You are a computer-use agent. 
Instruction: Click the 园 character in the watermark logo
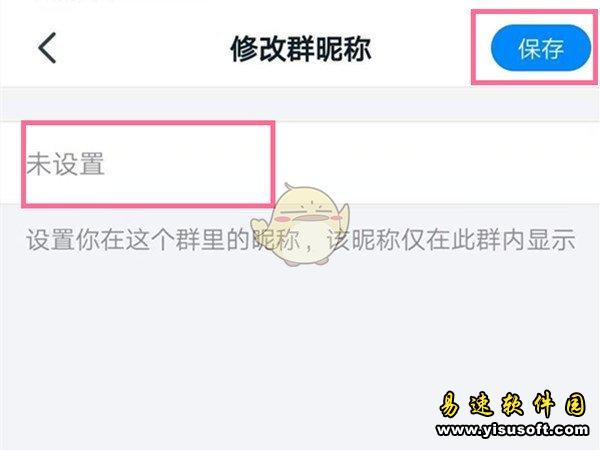coord(576,405)
